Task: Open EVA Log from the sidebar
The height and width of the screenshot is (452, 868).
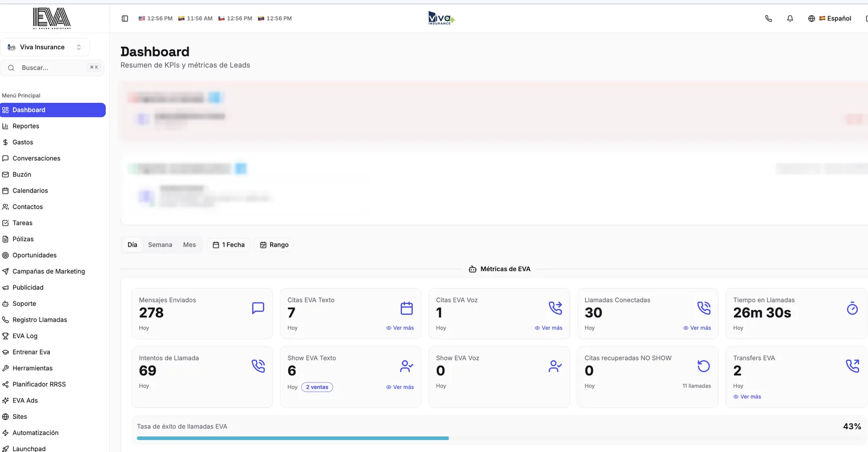Action: pyautogui.click(x=53, y=336)
